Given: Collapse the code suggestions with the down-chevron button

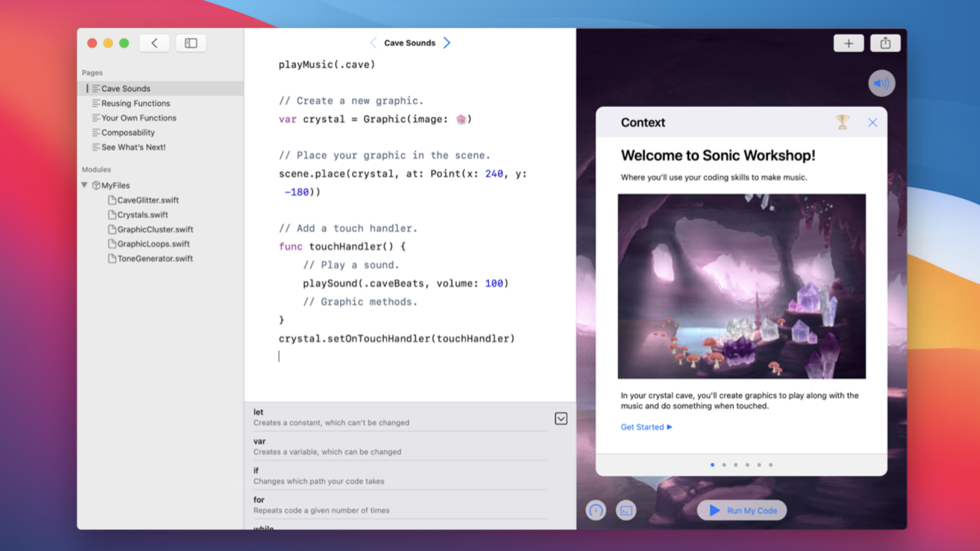Looking at the screenshot, I should 561,418.
